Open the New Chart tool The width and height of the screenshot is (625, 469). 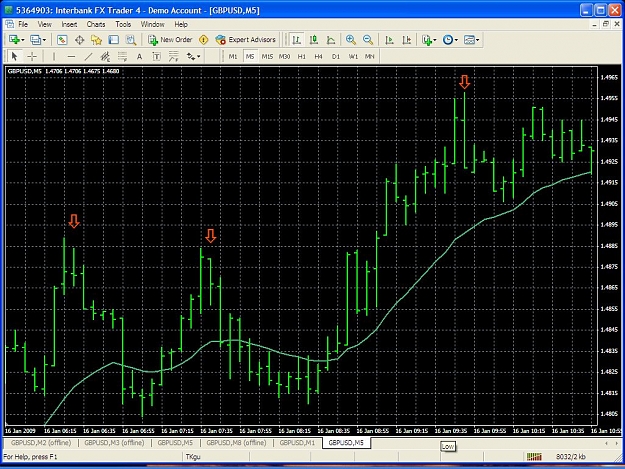click(x=14, y=39)
